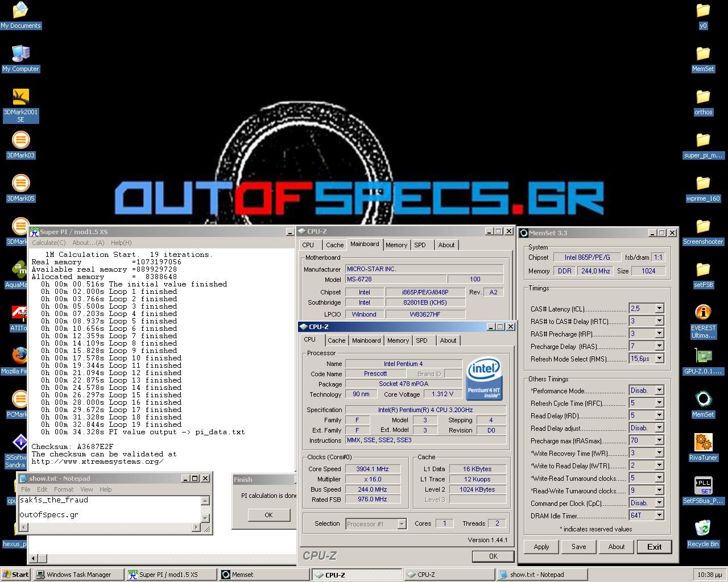Screen dimensions: 728x582
Task: Click the Super PI horizontal scrollbar left arrow
Action: [x=34, y=559]
